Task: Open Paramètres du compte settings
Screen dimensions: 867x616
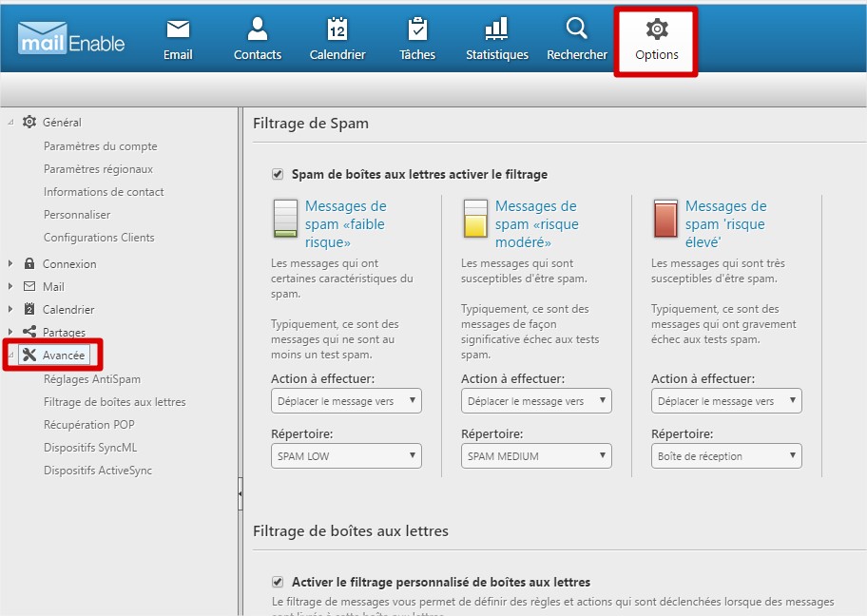Action: click(x=100, y=146)
